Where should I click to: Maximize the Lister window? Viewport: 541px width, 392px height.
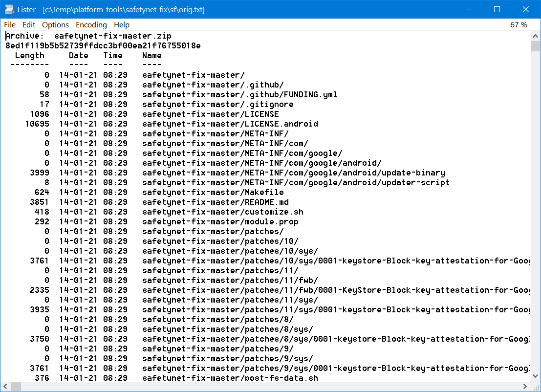tap(497, 9)
